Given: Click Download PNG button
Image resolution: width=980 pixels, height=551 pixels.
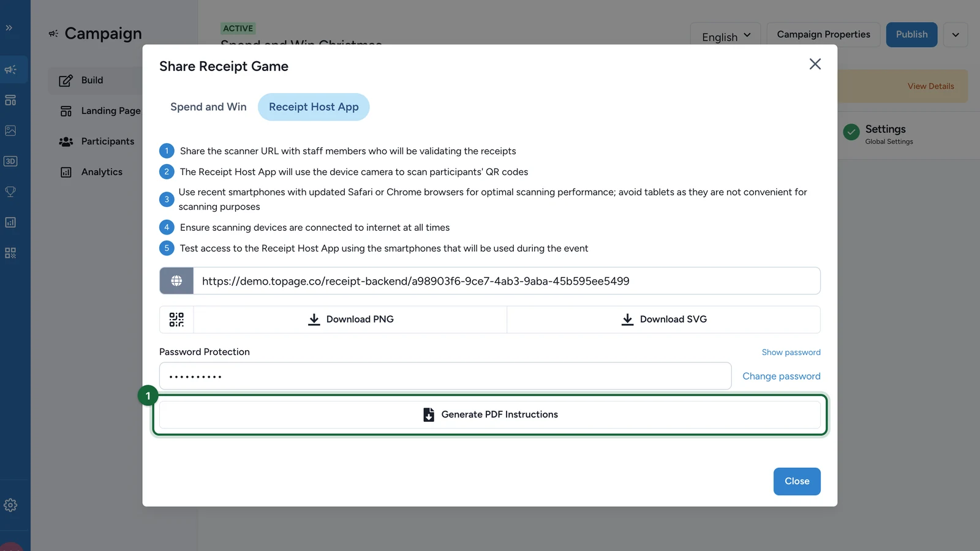Looking at the screenshot, I should [350, 320].
